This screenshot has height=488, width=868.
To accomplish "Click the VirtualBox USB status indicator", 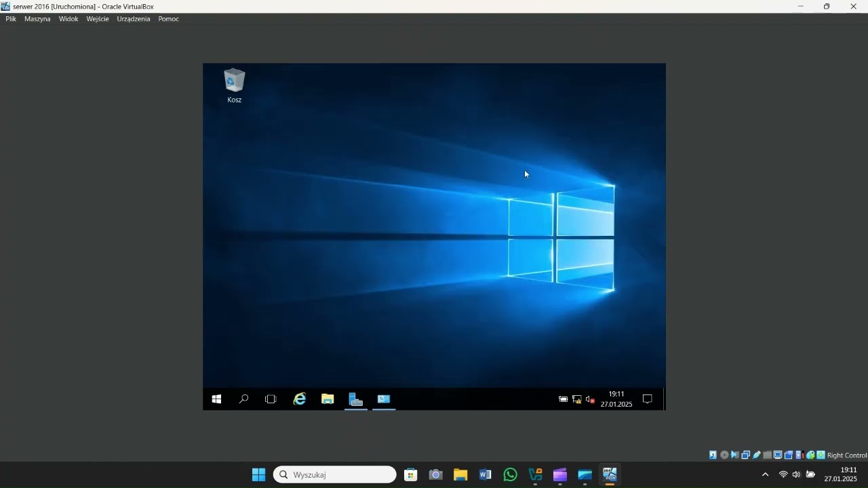I will tap(757, 455).
